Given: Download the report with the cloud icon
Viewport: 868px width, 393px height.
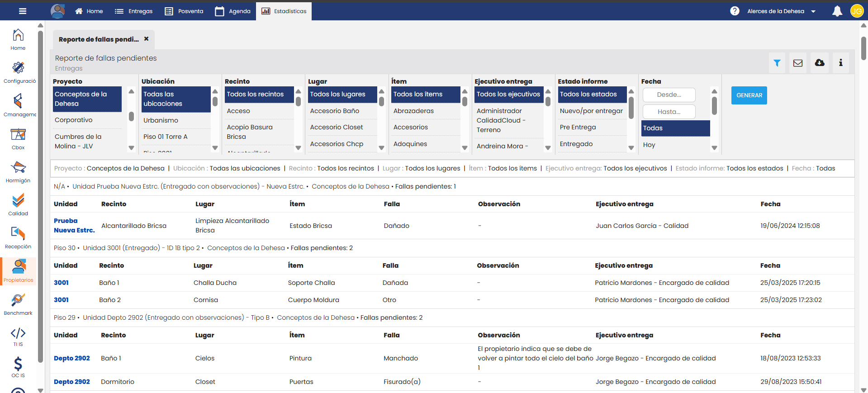Looking at the screenshot, I should click(820, 63).
